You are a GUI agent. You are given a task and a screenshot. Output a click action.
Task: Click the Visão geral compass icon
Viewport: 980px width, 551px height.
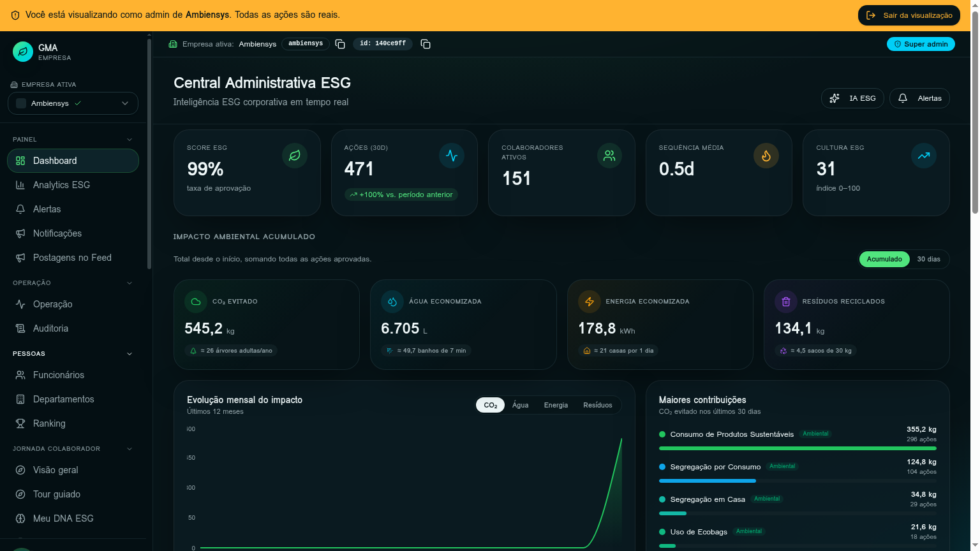(x=20, y=470)
